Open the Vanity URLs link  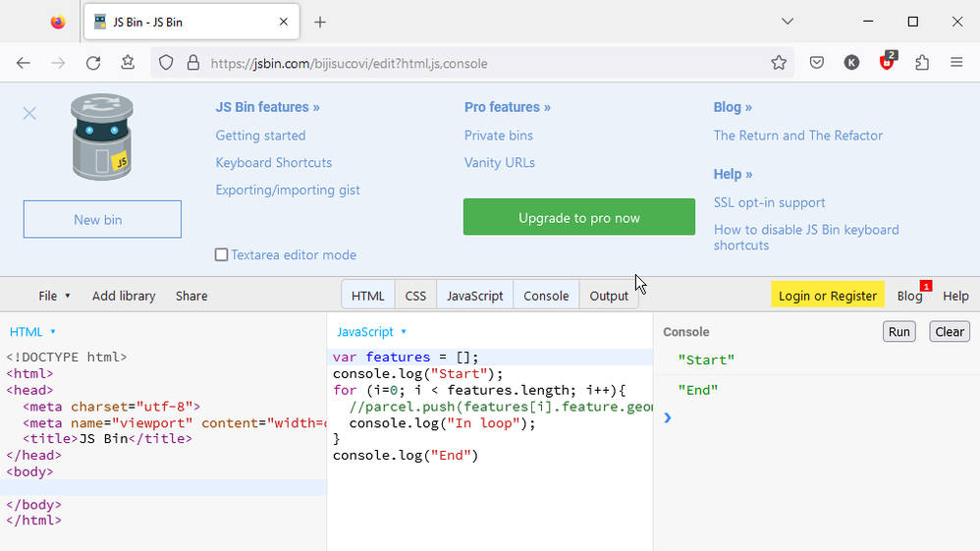[x=500, y=163]
